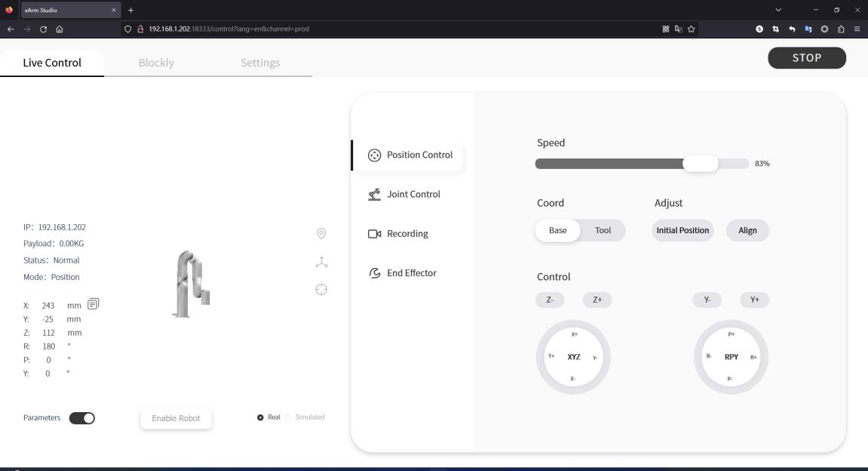Viewport: 868px width, 471px height.
Task: Click the IP address 192.168.1.202 text
Action: tap(61, 227)
